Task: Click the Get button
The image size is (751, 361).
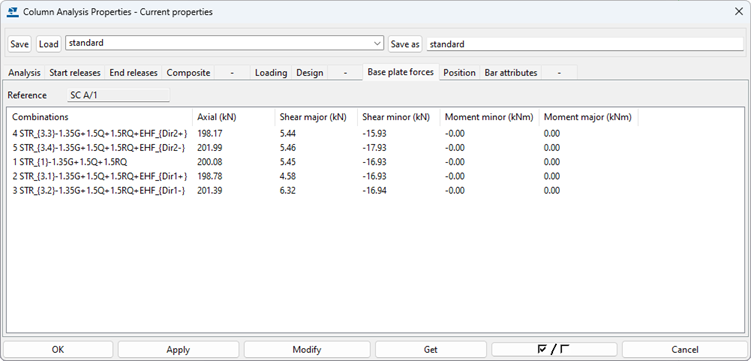Action: point(431,350)
